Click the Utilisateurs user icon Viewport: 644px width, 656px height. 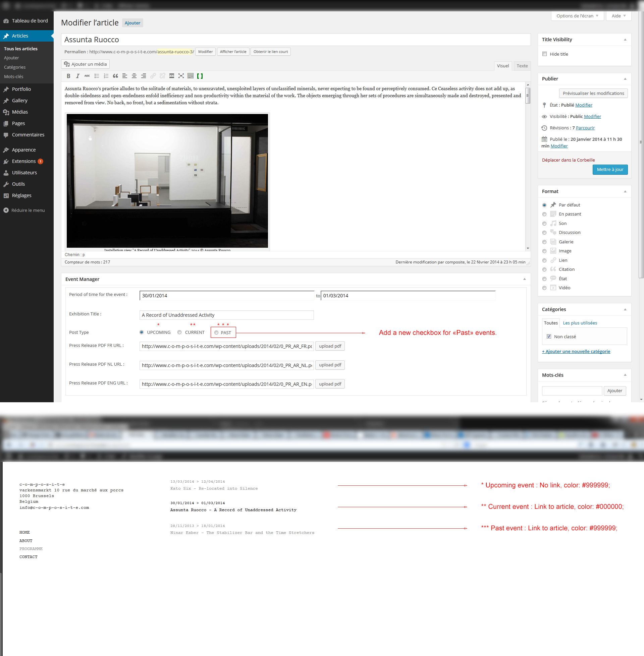6,172
